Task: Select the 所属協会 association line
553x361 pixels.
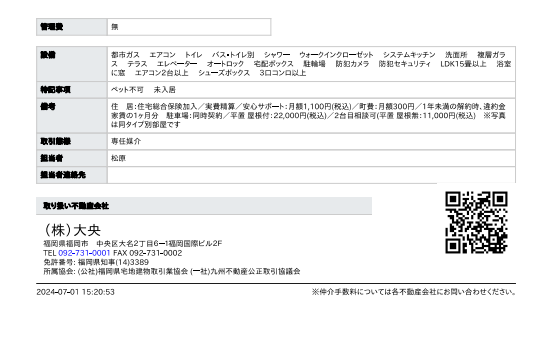Action: click(172, 271)
